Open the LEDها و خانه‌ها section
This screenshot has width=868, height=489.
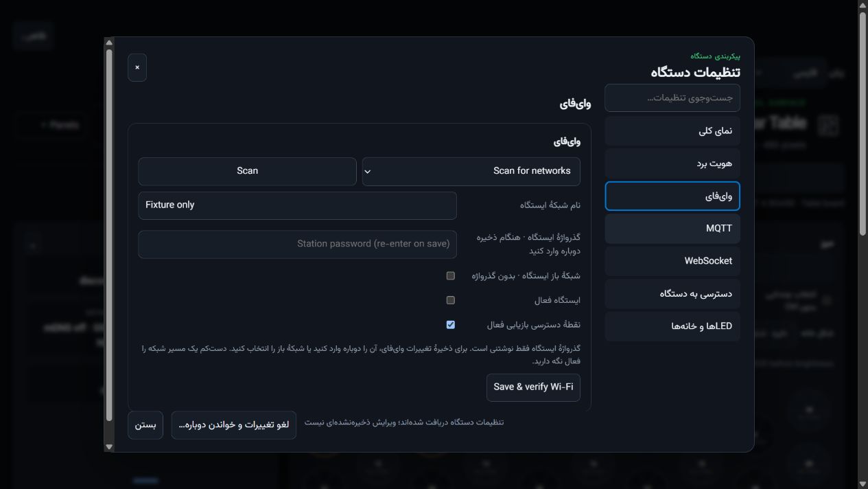coord(672,326)
